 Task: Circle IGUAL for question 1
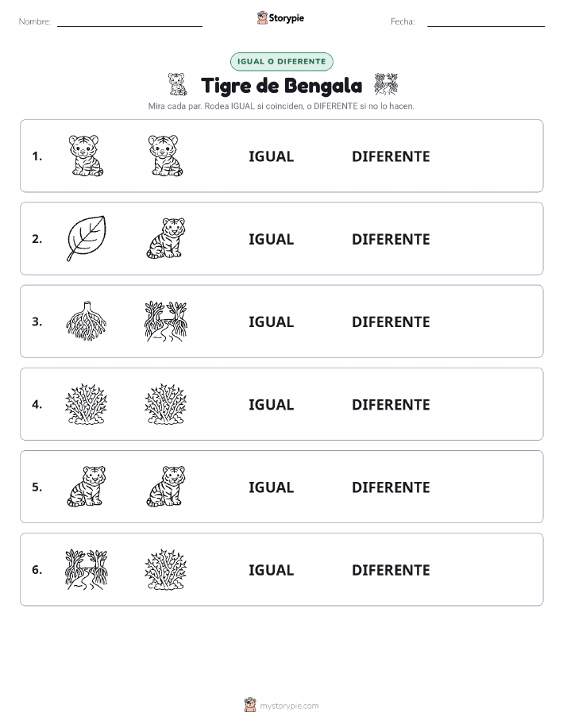point(272,156)
